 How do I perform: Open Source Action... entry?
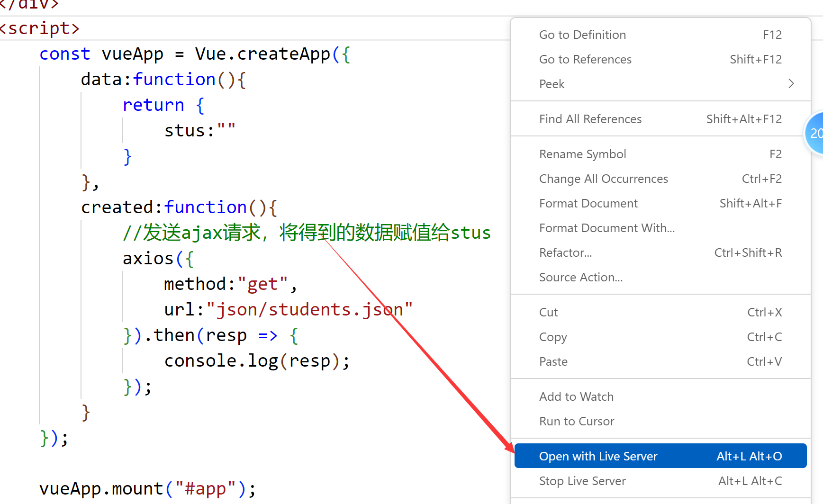tap(660, 277)
